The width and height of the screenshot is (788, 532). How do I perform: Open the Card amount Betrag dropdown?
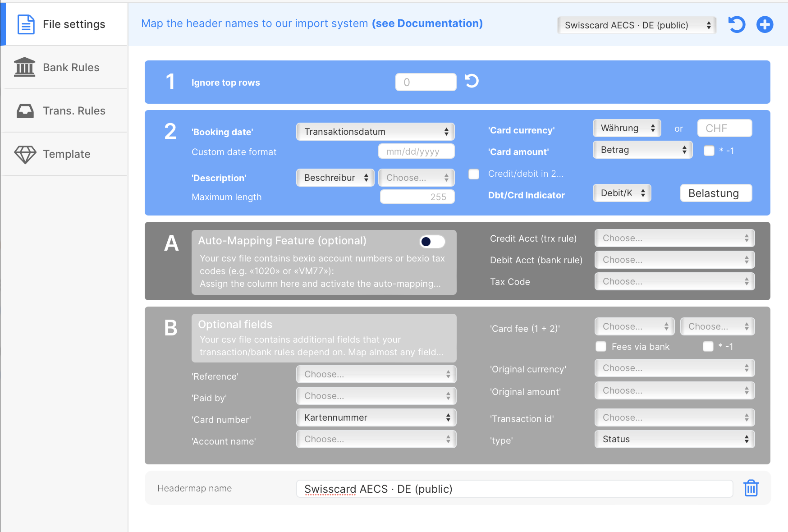click(642, 150)
